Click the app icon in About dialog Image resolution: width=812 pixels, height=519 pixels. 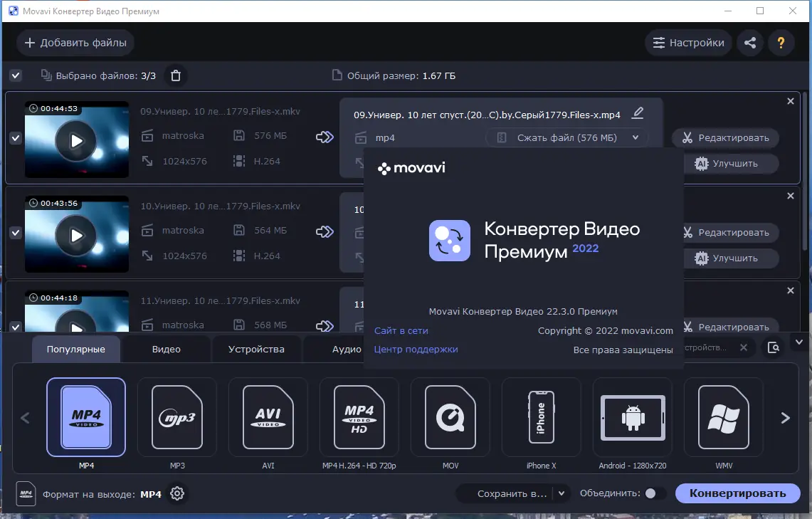450,241
